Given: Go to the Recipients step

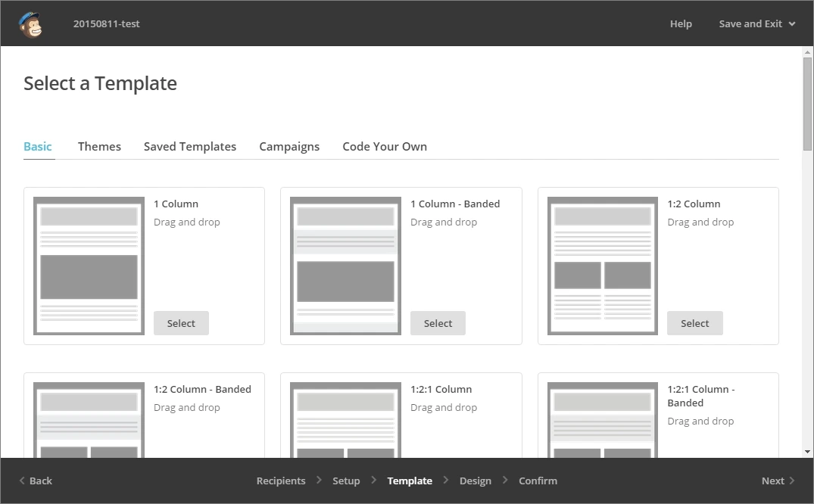Looking at the screenshot, I should 281,481.
